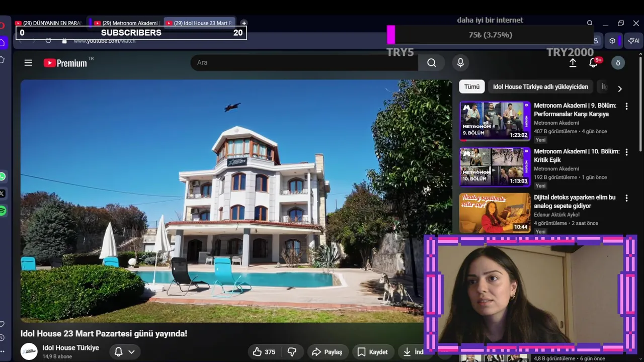Switch to Metronom Akademi browser tab
Image resolution: width=644 pixels, height=362 pixels.
point(127,23)
